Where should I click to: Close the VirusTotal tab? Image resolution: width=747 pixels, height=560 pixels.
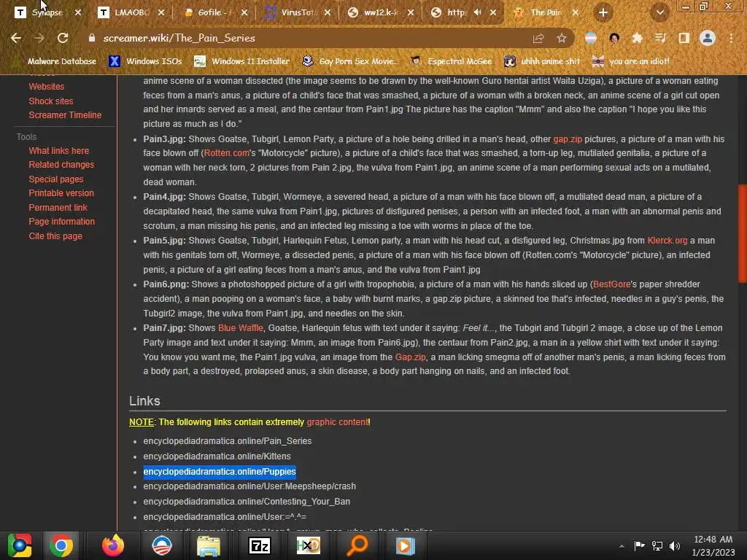click(x=328, y=12)
